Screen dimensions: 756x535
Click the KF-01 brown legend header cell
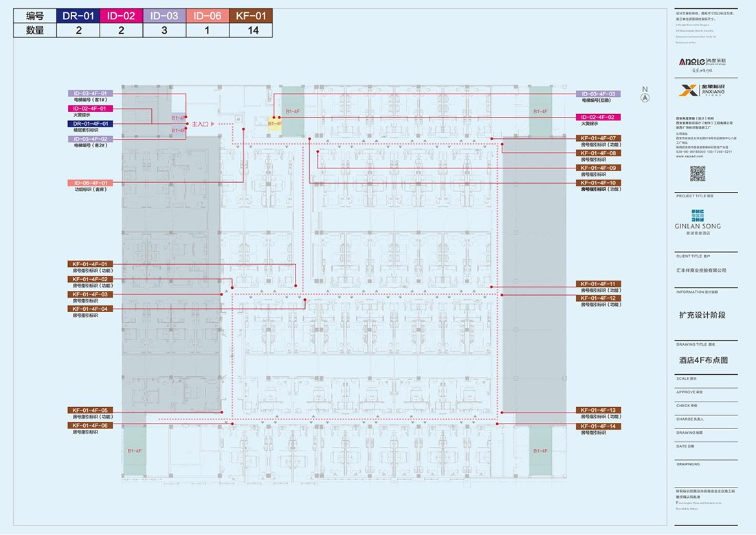pos(251,15)
